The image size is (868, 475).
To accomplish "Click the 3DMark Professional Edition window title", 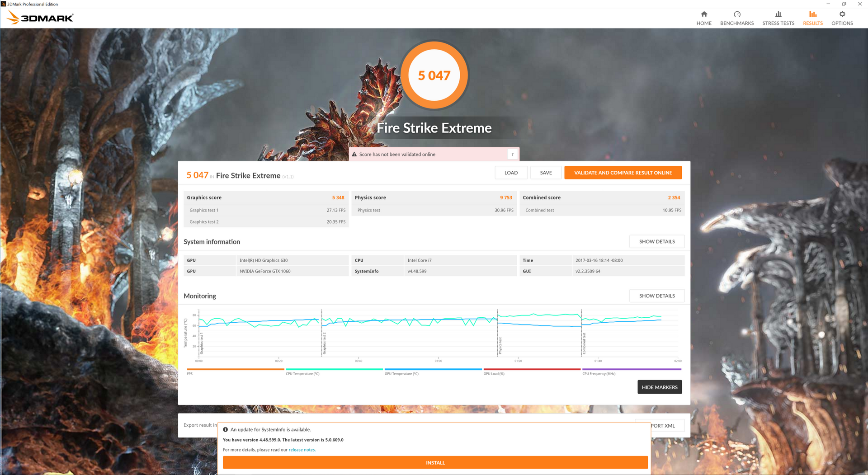I will [33, 4].
